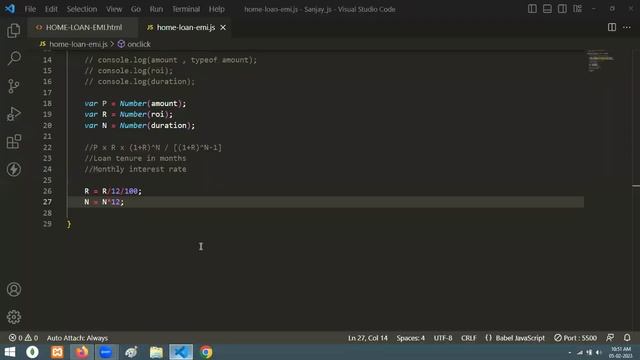This screenshot has width=640, height=360.
Task: Click the minimap code preview
Action: [x=600, y=61]
